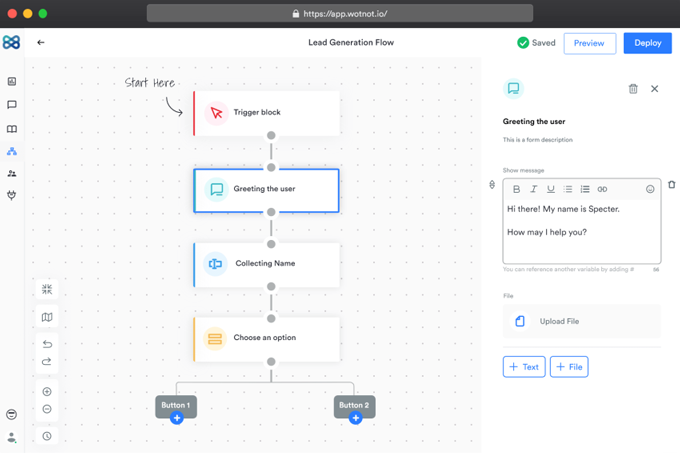Click the Upload File area
This screenshot has height=453, width=680.
point(582,321)
